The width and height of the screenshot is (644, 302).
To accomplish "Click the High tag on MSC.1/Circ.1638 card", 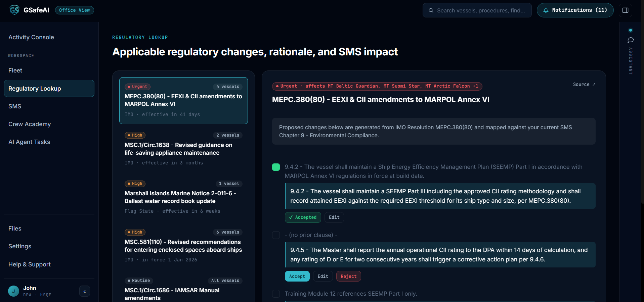I will (x=135, y=135).
